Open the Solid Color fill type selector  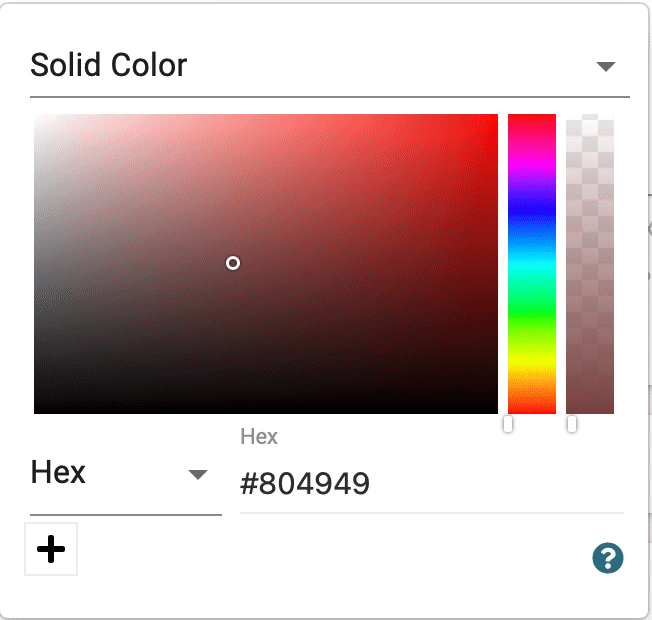pos(330,66)
